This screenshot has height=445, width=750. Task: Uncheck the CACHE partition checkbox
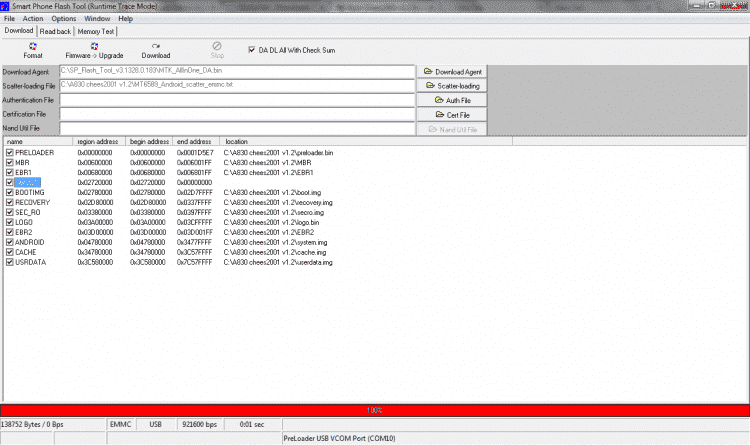(x=10, y=252)
